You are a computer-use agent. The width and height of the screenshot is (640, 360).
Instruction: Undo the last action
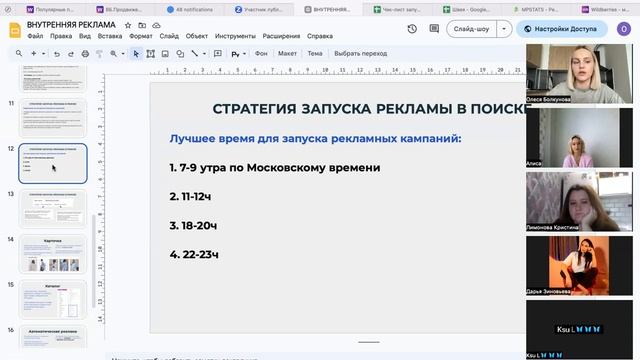pos(57,53)
